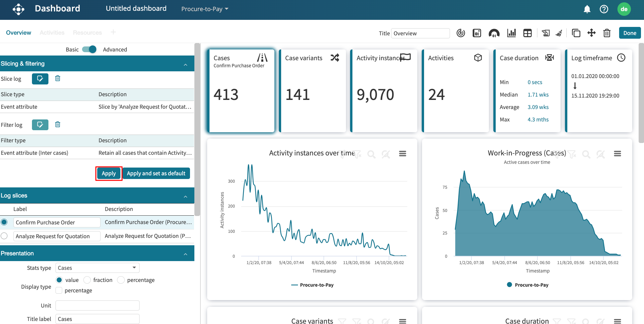644x324 pixels.
Task: Click the Apply and set as default button
Action: click(x=156, y=173)
